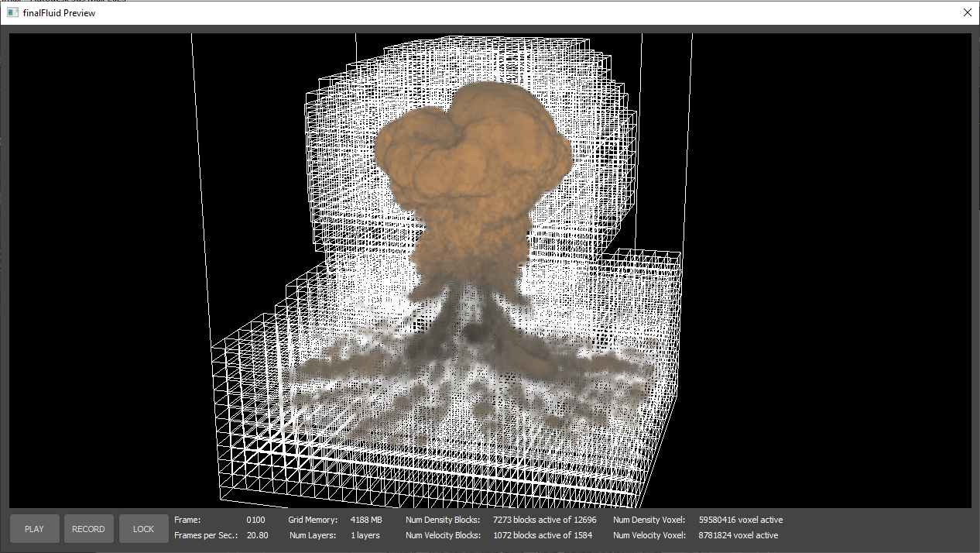The width and height of the screenshot is (980, 553).
Task: Click the Num Layers value
Action: point(365,535)
